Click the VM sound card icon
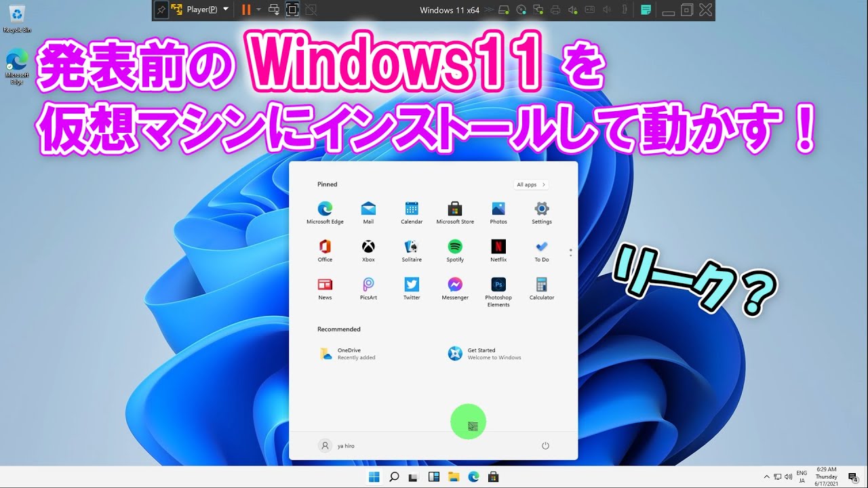 pyautogui.click(x=573, y=9)
